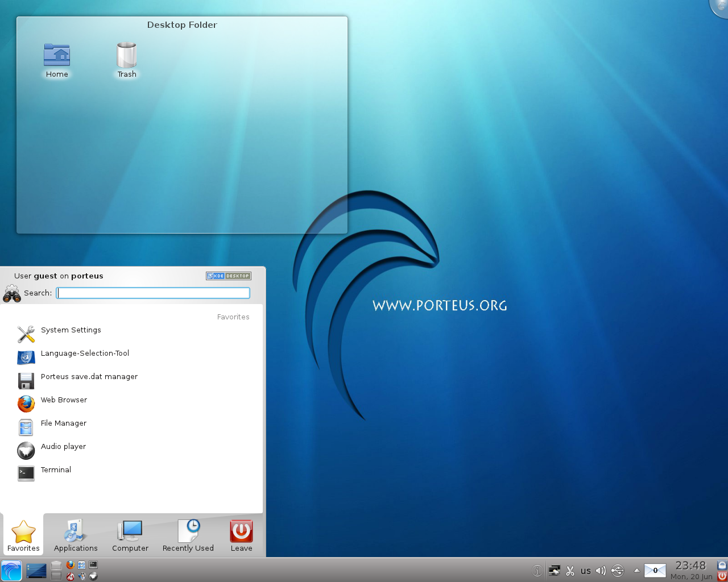The height and width of the screenshot is (582, 728).
Task: Switch the keyboard layout labeled us
Action: coord(586,571)
